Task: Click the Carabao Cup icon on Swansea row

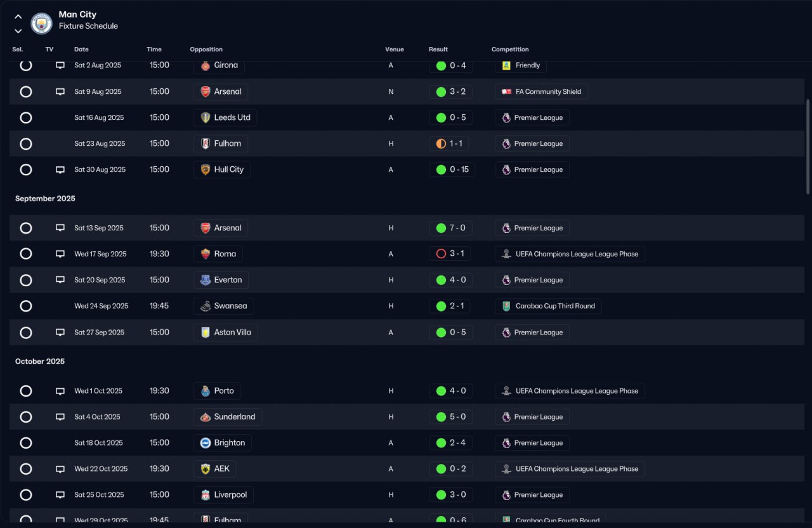Action: [506, 306]
